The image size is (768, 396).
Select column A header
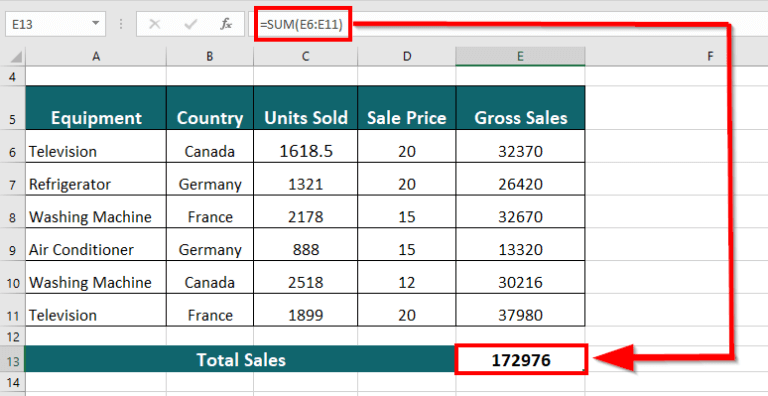click(96, 56)
